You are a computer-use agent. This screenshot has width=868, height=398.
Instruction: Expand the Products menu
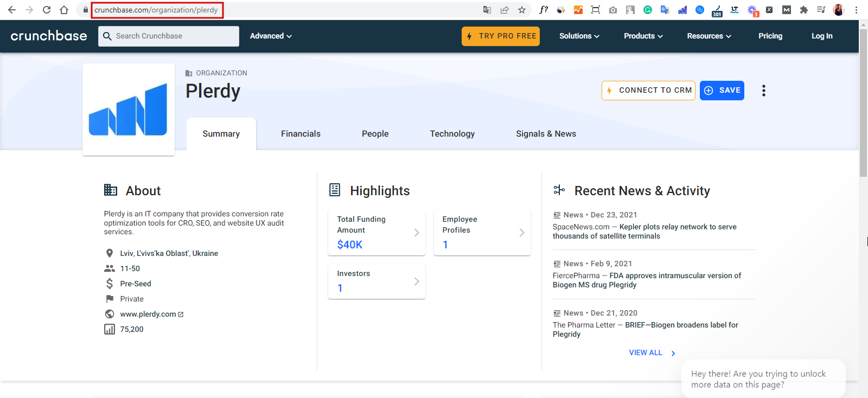[x=643, y=36]
